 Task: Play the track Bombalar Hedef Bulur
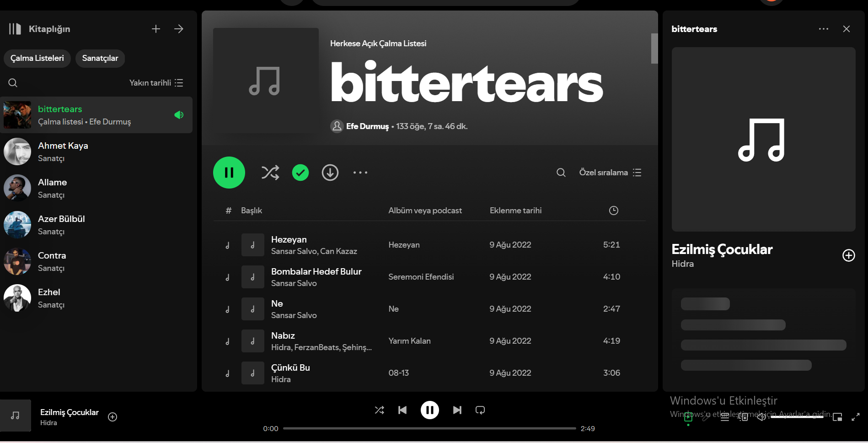227,277
